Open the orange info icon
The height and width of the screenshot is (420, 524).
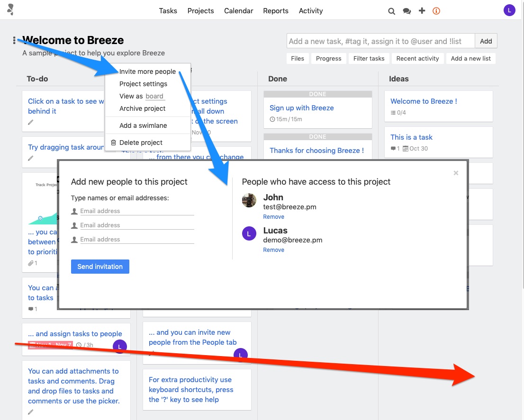coord(436,11)
